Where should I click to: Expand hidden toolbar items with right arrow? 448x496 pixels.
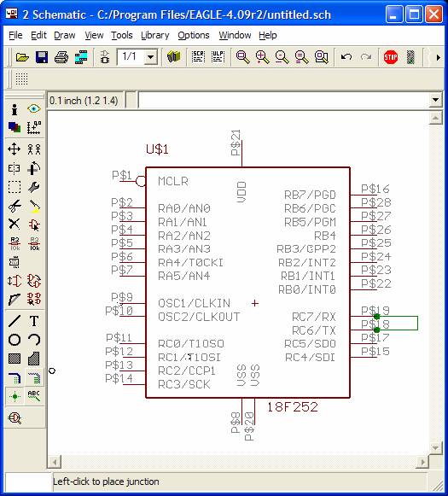pos(439,57)
